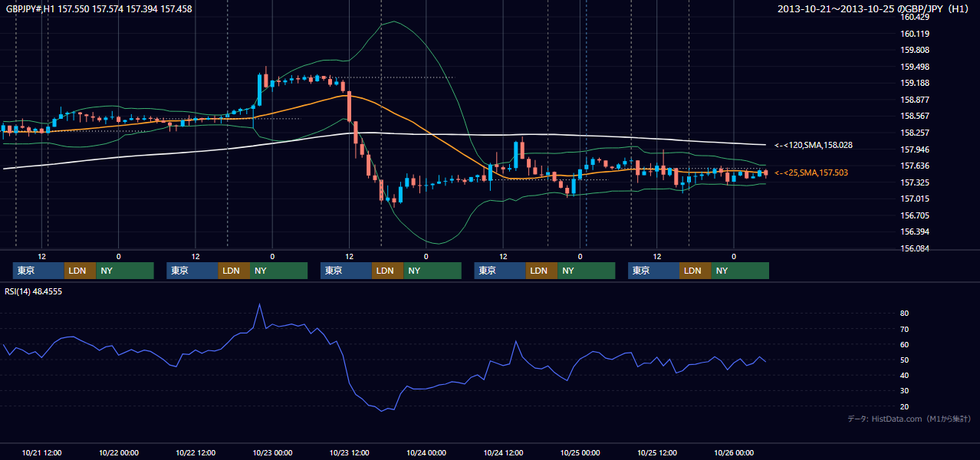Select price axis value 159.808
Viewport: 980px width, 460px height.
pos(916,51)
